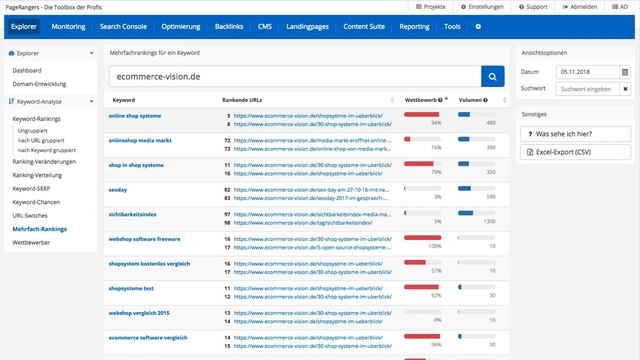
Task: Switch to the CMS tab
Action: [264, 27]
